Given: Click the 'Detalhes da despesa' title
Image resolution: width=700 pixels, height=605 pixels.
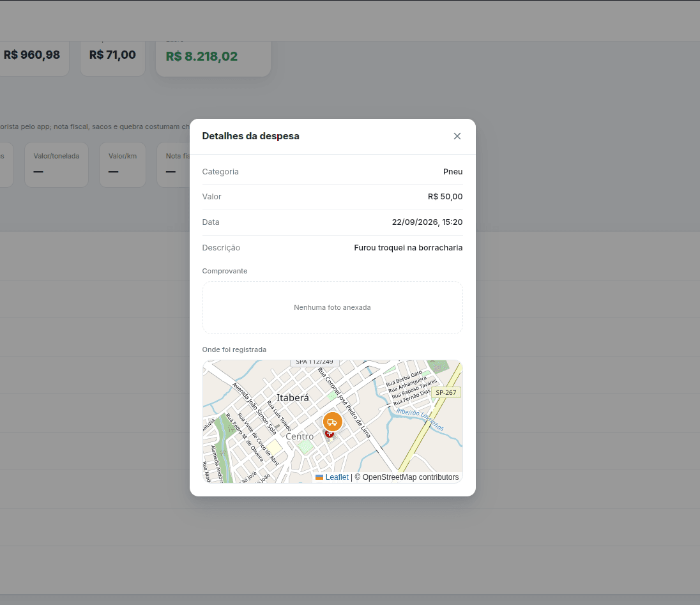Looking at the screenshot, I should point(250,136).
